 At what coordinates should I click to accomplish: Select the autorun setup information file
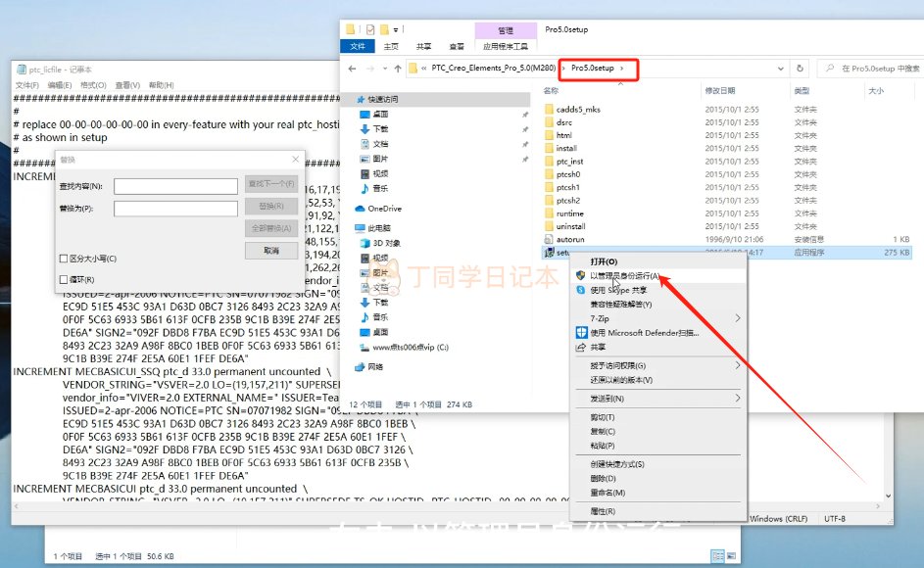[564, 239]
